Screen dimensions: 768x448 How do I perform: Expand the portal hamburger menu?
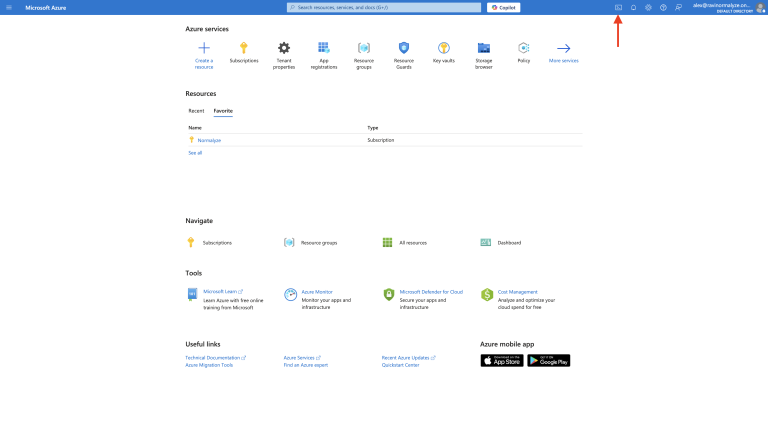point(10,7)
